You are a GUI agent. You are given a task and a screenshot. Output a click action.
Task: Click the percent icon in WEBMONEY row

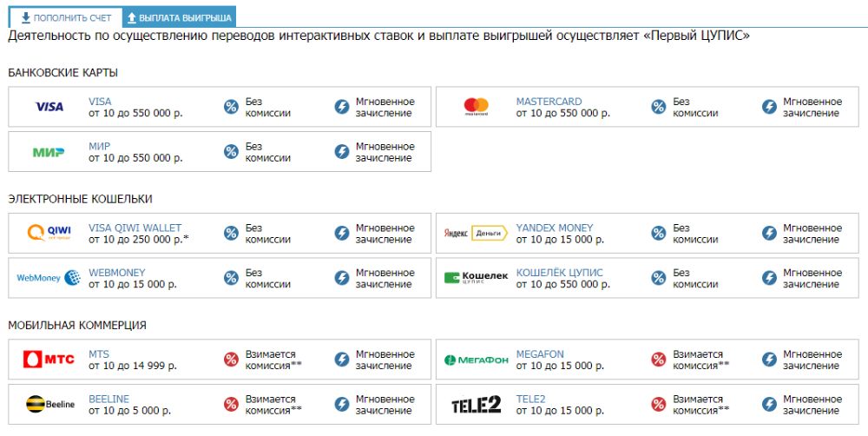[231, 278]
